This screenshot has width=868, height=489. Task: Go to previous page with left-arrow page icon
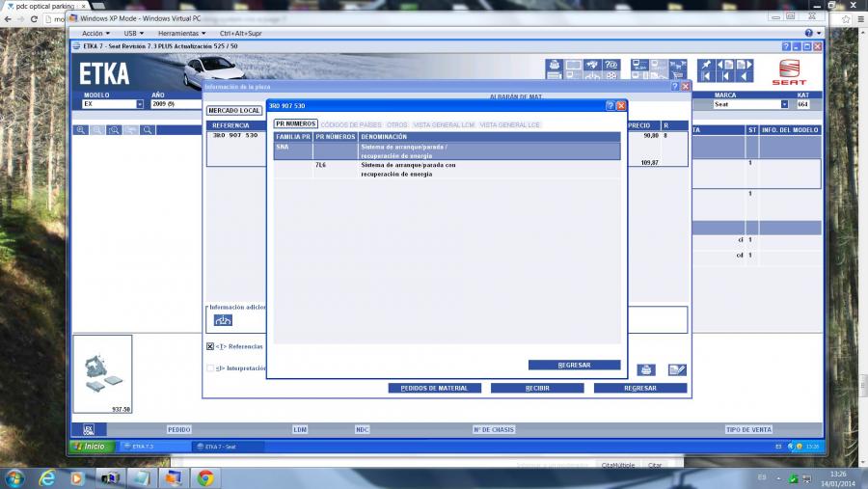pos(725,65)
